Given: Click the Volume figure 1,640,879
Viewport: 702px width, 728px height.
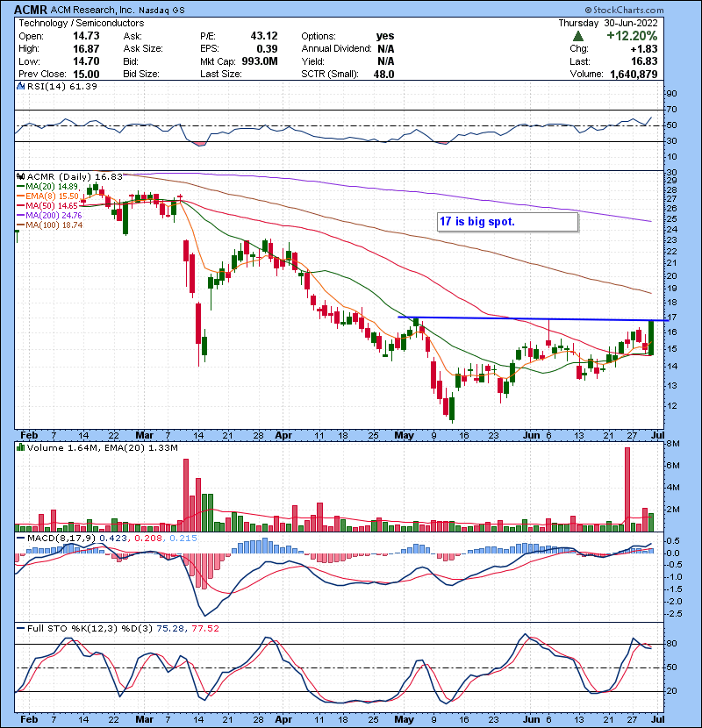Looking at the screenshot, I should 634,75.
